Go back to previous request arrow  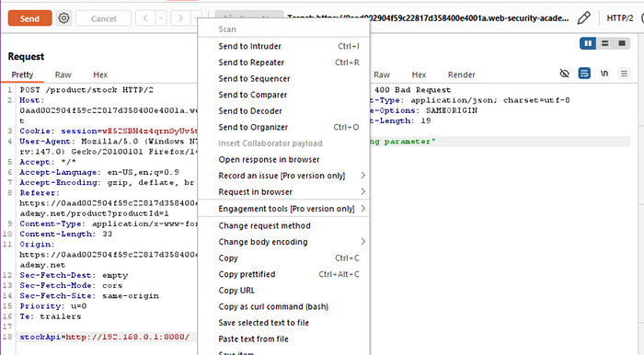(x=145, y=18)
